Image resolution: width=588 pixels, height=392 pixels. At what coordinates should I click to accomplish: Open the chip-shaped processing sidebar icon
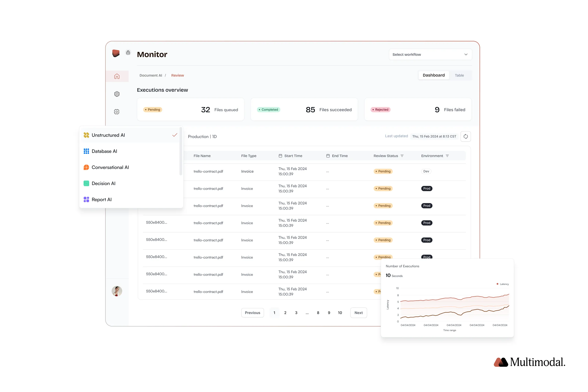pos(116,111)
